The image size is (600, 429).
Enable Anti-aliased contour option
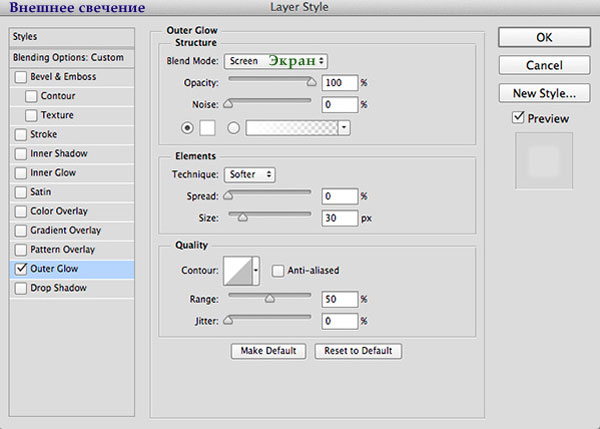(x=277, y=271)
